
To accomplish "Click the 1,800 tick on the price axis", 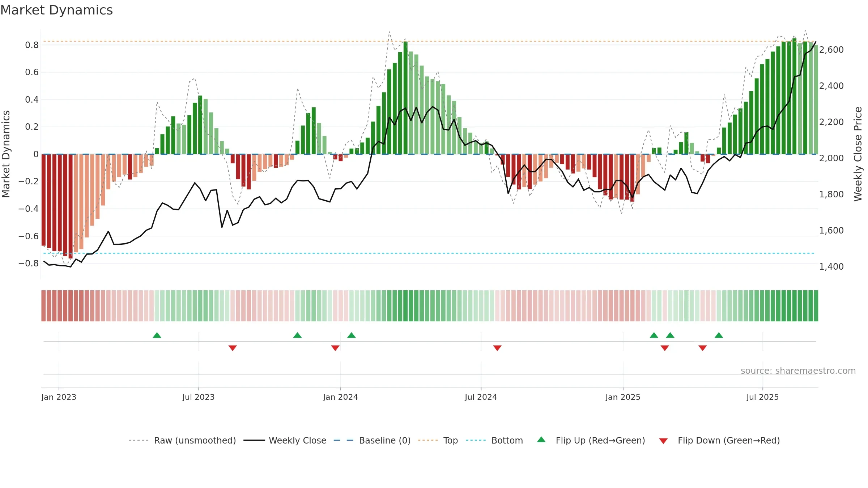I will pyautogui.click(x=831, y=194).
